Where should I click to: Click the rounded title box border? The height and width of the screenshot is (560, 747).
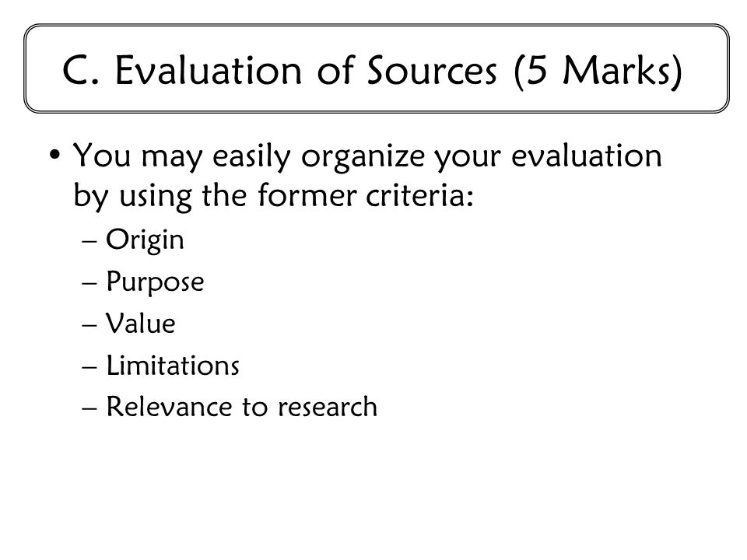coord(377,25)
